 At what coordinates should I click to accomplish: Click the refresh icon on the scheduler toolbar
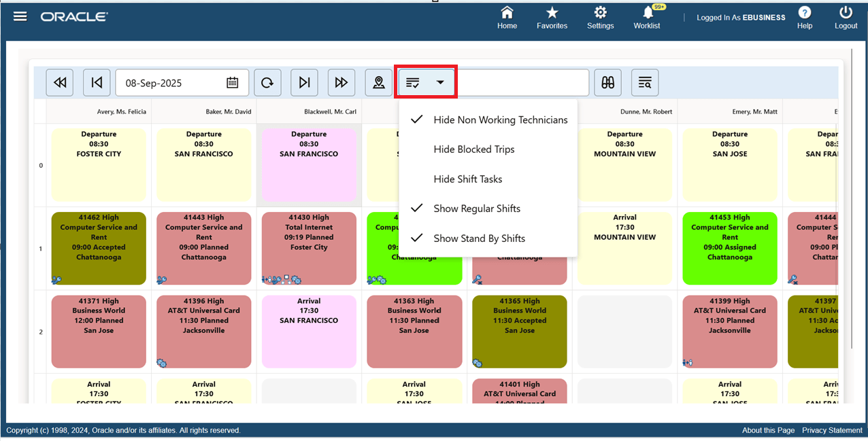[267, 82]
